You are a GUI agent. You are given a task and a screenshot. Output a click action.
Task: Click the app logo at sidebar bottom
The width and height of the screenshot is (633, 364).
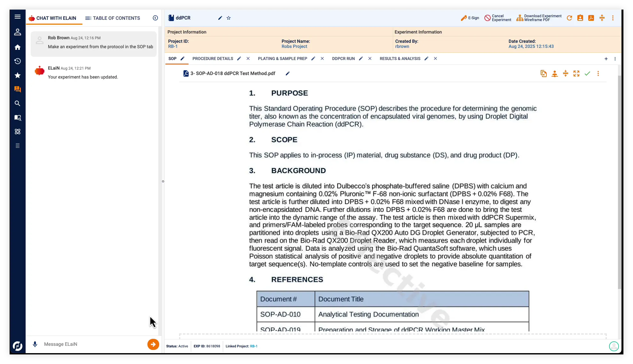click(18, 346)
